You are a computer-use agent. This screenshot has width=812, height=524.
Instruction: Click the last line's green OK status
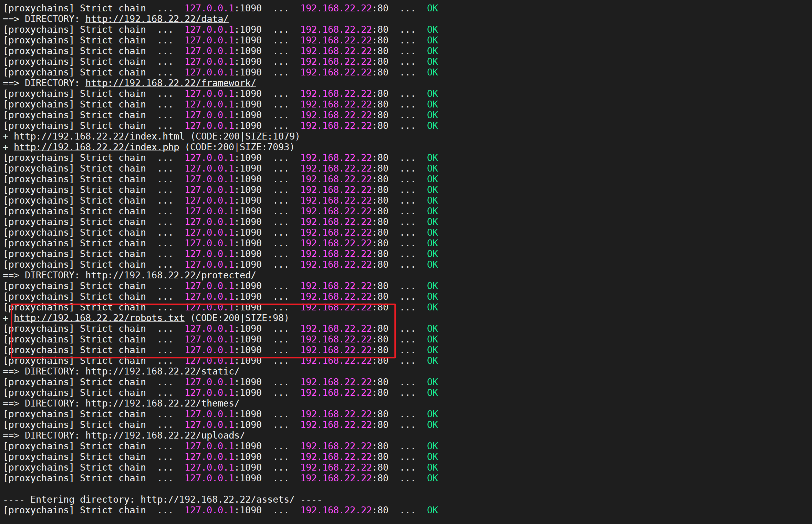pos(432,510)
